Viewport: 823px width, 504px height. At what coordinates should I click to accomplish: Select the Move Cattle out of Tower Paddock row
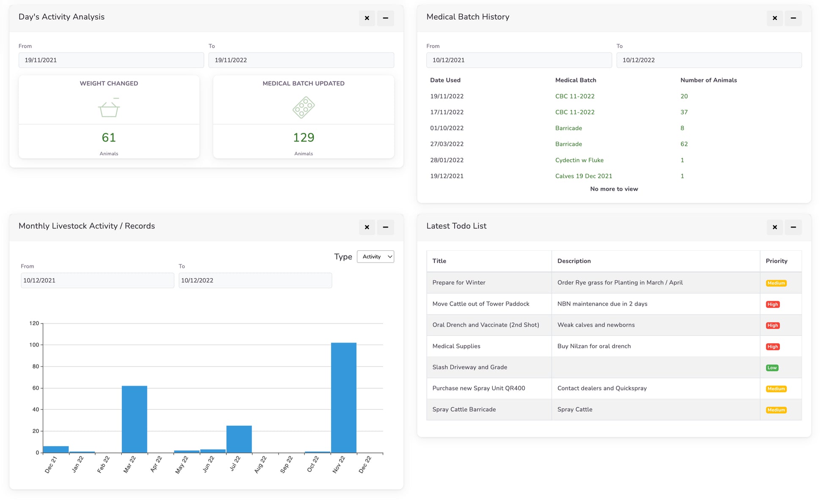coord(480,304)
